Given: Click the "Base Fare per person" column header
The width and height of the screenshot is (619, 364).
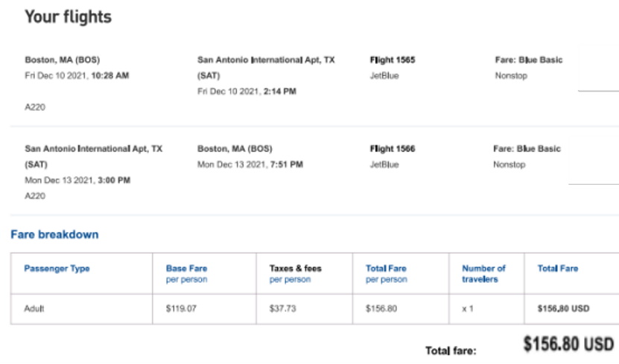Looking at the screenshot, I should coord(187,273).
